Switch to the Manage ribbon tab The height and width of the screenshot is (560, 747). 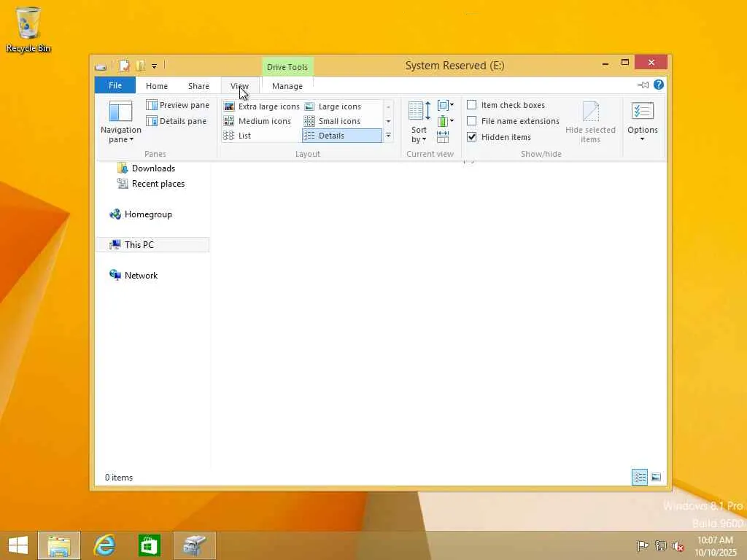(x=287, y=86)
